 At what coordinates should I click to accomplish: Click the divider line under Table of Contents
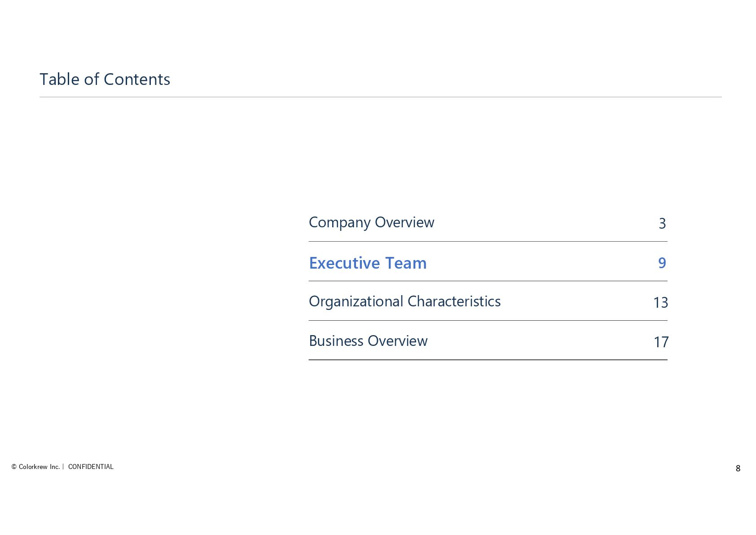click(x=380, y=97)
